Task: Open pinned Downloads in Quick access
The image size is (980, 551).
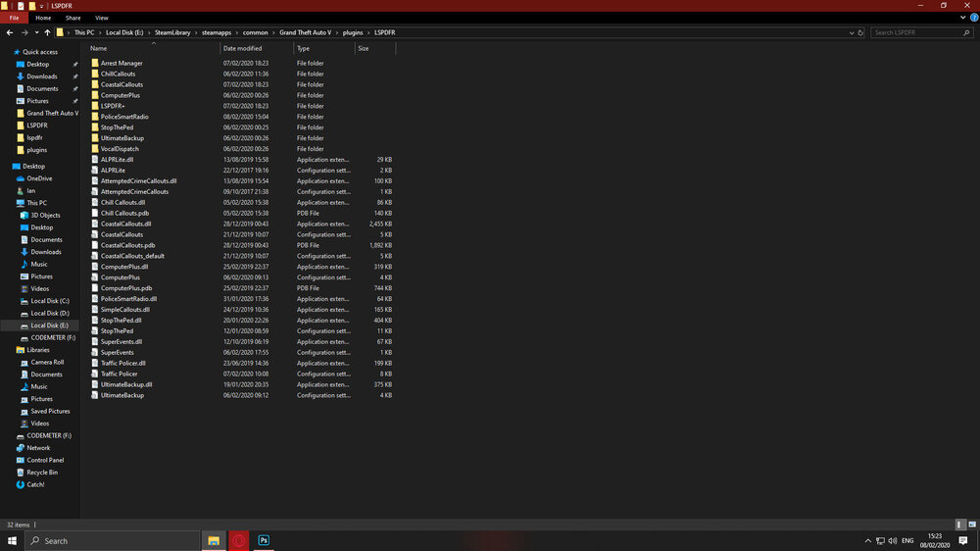Action: coord(41,76)
